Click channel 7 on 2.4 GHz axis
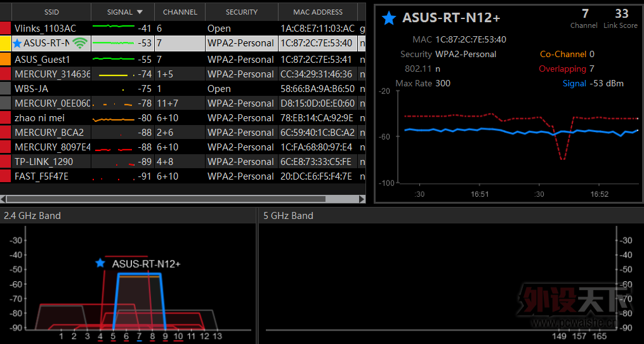Screen dimensions: 644x344 139,336
